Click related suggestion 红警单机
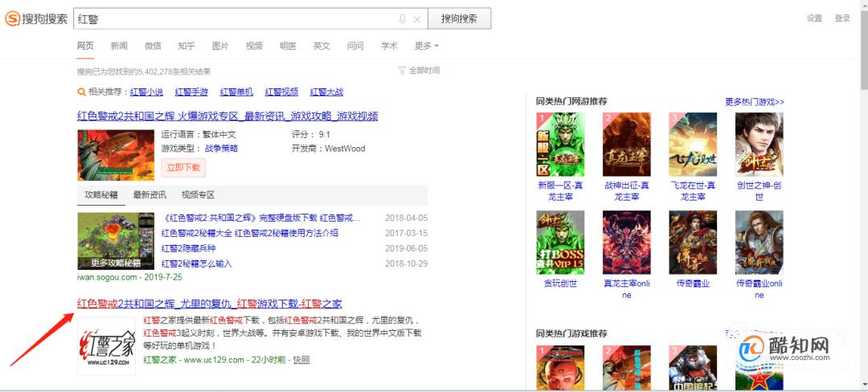Viewport: 868px width, 392px height. point(236,92)
